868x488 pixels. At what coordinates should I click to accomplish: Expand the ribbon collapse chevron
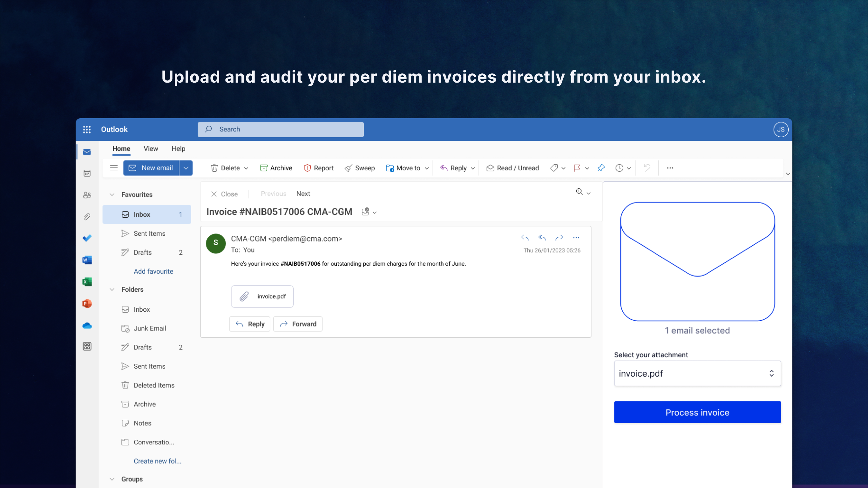[788, 174]
